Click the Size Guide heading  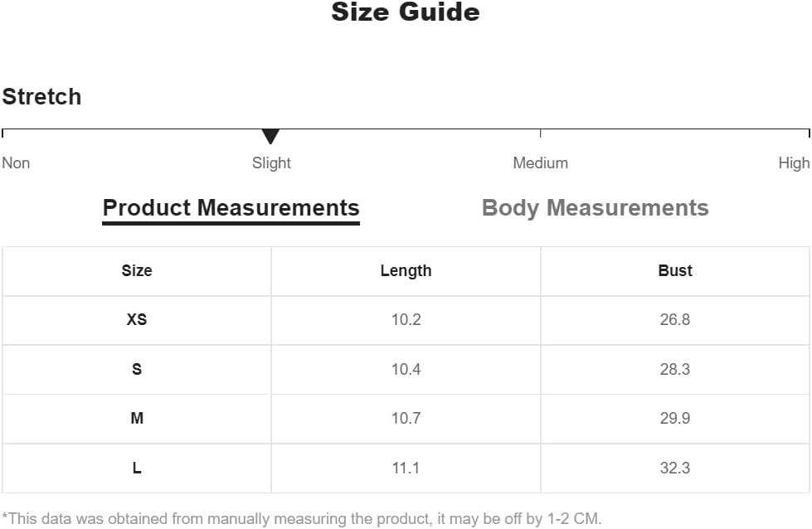click(x=406, y=12)
